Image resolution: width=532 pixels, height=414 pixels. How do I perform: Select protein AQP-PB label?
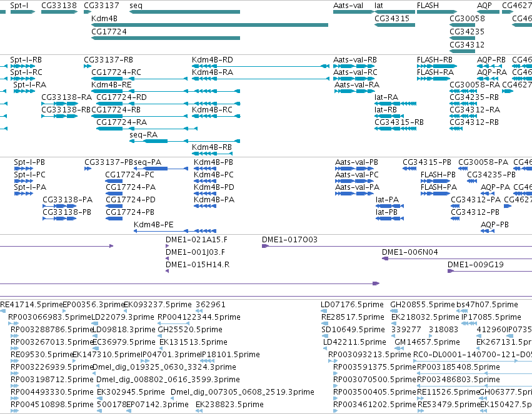494,225
